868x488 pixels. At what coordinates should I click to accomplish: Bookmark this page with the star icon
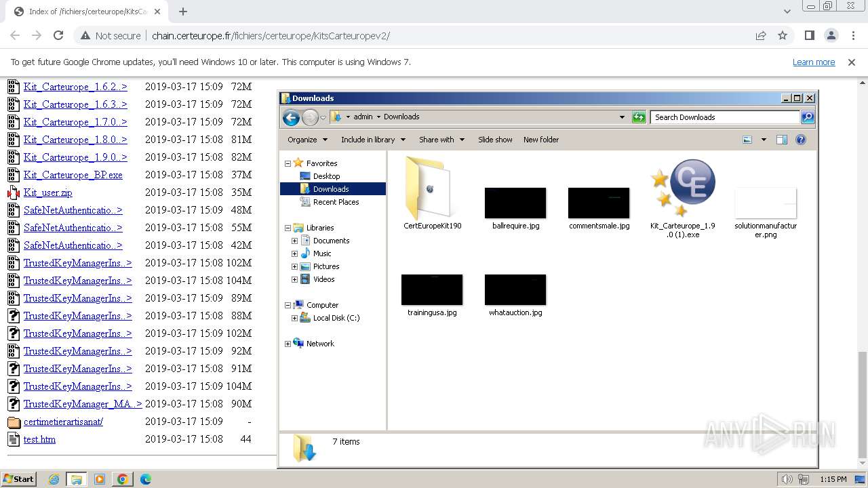pyautogui.click(x=783, y=36)
